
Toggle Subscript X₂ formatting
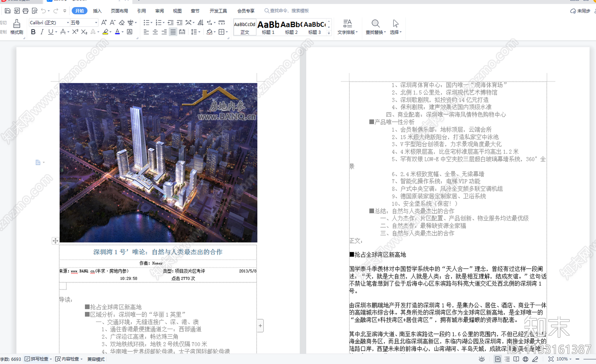point(84,32)
